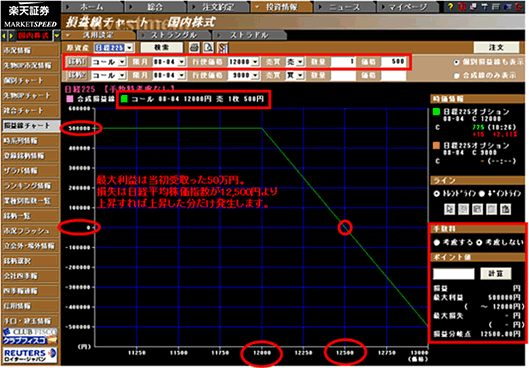Click the yellow right arrow beside 国内株式
The width and height of the screenshot is (529, 368).
pos(11,35)
